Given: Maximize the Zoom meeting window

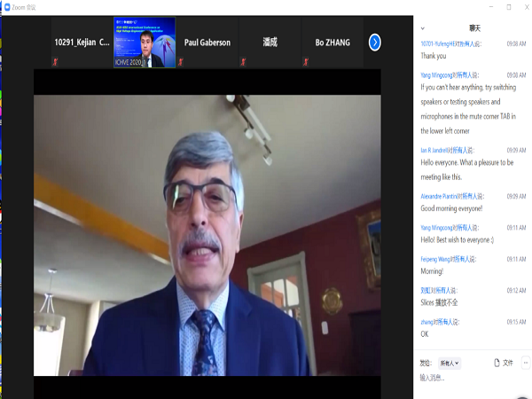Looking at the screenshot, I should [508, 6].
